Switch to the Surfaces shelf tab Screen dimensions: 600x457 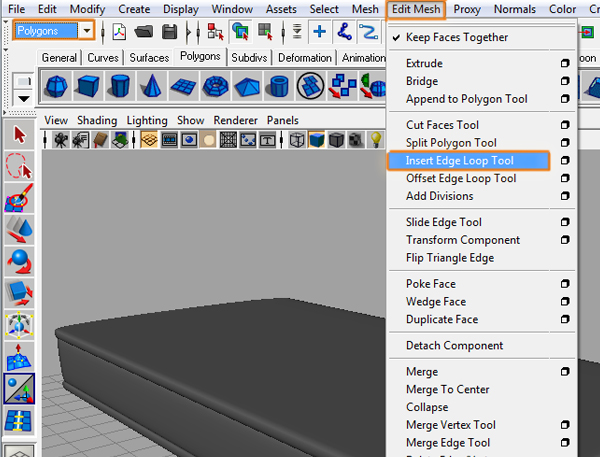[x=149, y=58]
